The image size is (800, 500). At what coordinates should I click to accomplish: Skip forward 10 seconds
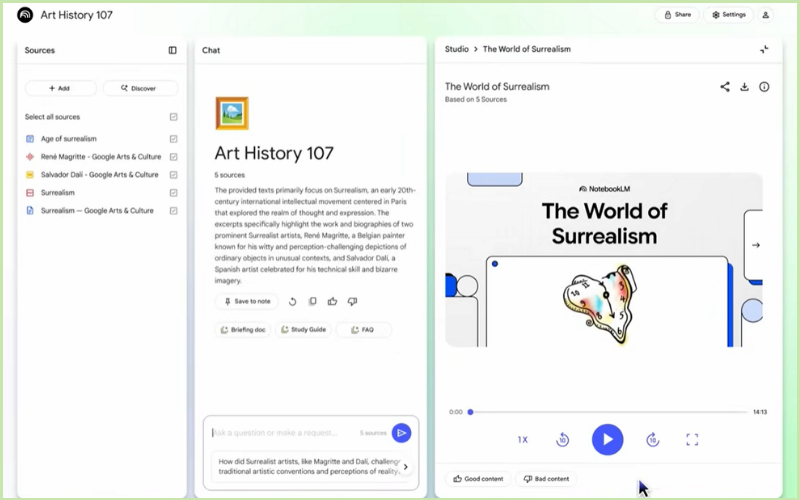(x=653, y=439)
